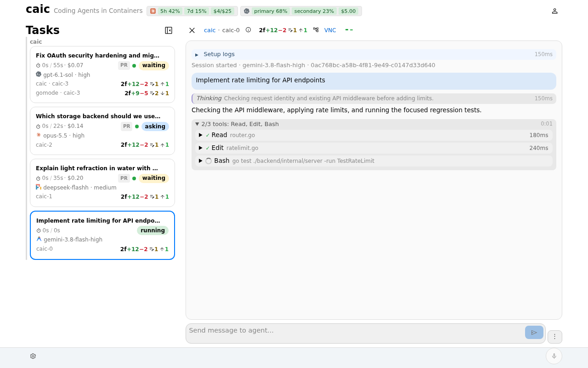The image size is (588, 368).
Task: Select Explain light refraction in water task
Action: coord(102,183)
